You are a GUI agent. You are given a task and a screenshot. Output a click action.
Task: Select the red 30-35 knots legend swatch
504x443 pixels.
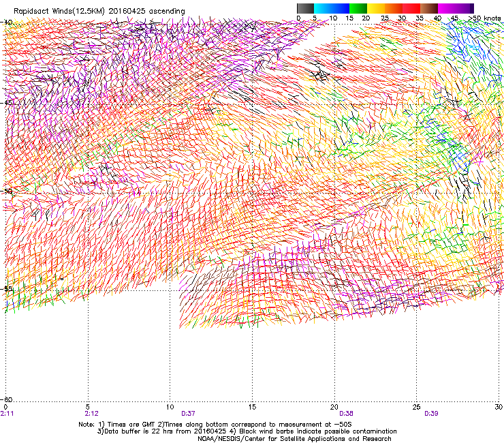[411, 8]
